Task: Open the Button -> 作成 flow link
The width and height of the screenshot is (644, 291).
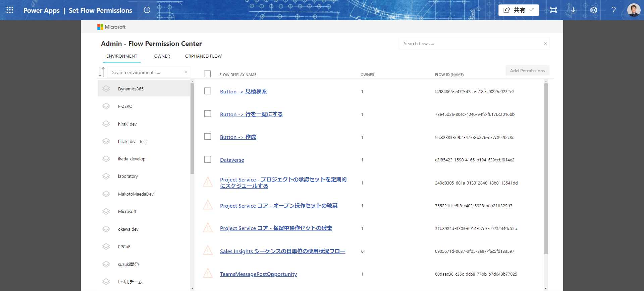Action: tap(238, 137)
